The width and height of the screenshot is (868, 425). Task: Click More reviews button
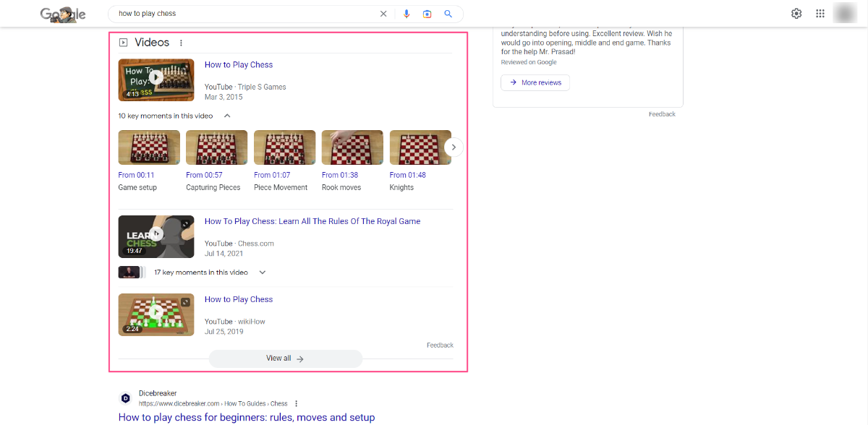(535, 82)
